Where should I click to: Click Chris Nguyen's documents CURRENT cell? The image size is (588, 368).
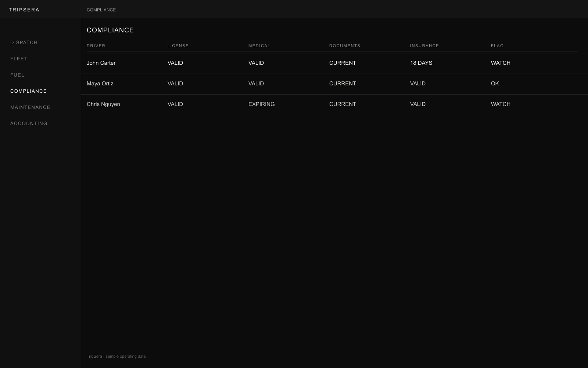pyautogui.click(x=343, y=104)
